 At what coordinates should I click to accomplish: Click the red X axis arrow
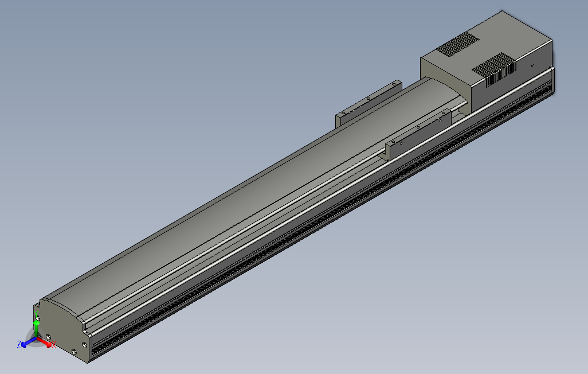pos(48,343)
